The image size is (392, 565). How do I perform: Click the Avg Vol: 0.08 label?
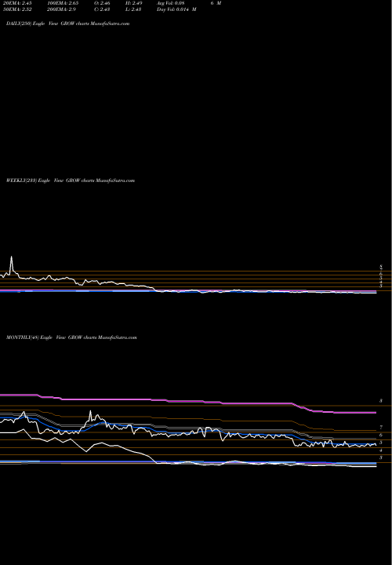click(171, 3)
